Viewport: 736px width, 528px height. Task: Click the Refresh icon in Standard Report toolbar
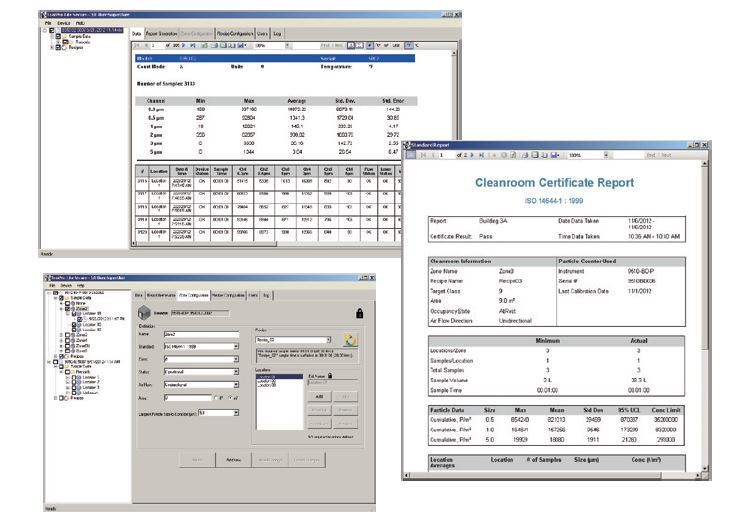(513, 155)
